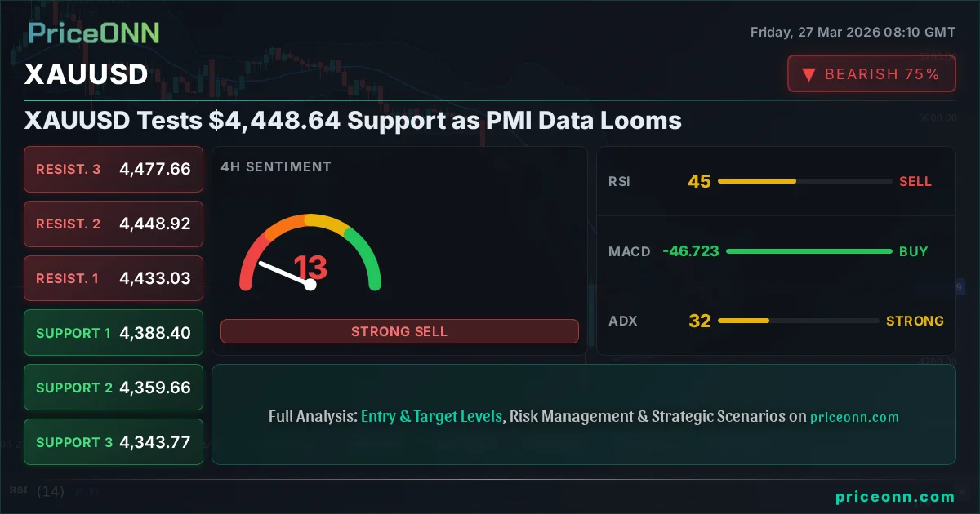This screenshot has height=514, width=980.
Task: Select the Support 3 level 4,343.77
Action: 114,442
